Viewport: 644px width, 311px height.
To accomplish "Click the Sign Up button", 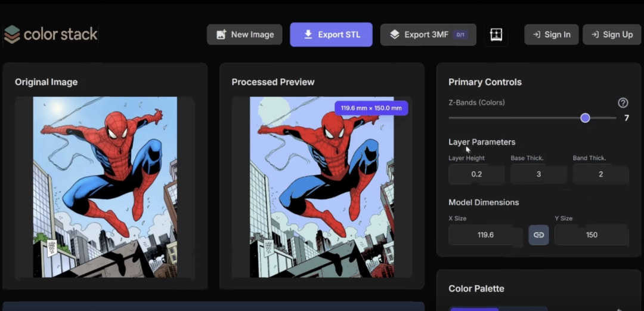I will point(611,35).
